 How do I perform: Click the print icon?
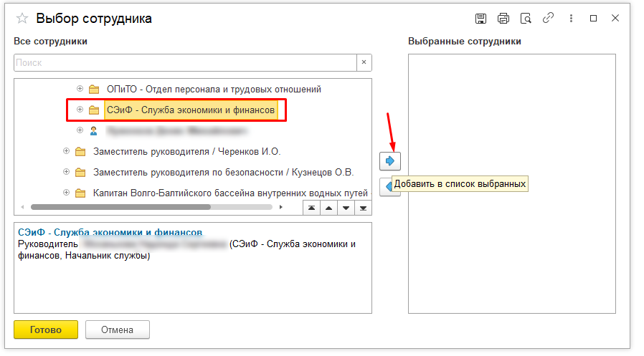pos(503,19)
